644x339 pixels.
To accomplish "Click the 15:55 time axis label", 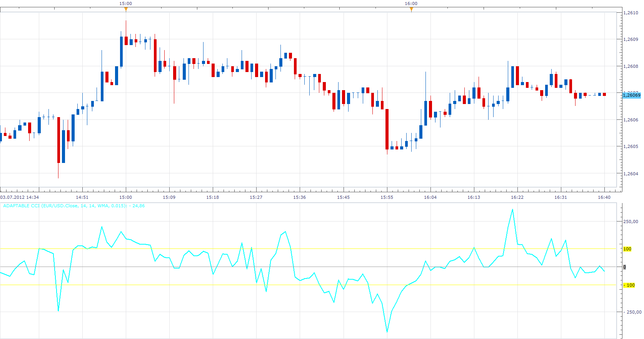I will pyautogui.click(x=387, y=197).
